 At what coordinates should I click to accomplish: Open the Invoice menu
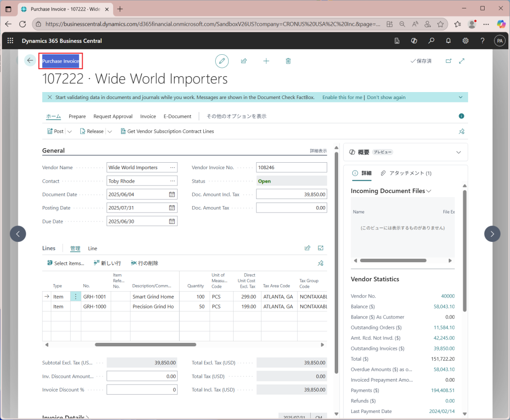[x=148, y=116]
